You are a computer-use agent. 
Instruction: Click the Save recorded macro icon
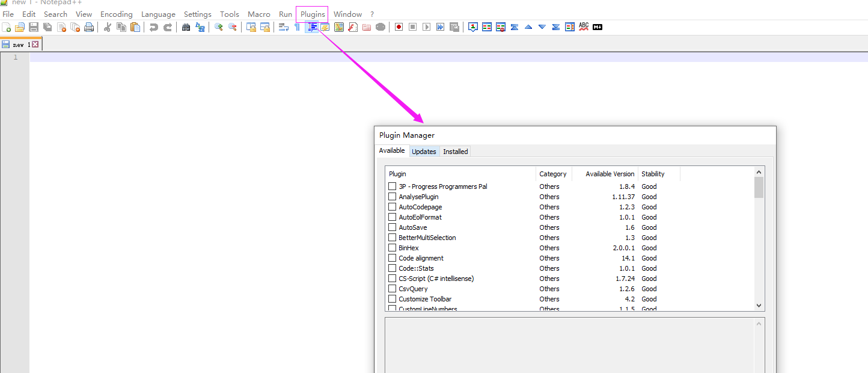click(454, 27)
